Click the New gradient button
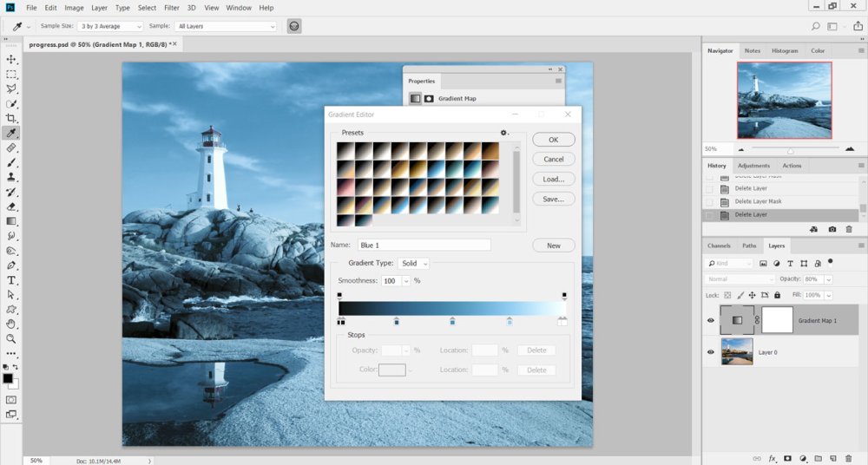The width and height of the screenshot is (868, 465). [554, 246]
